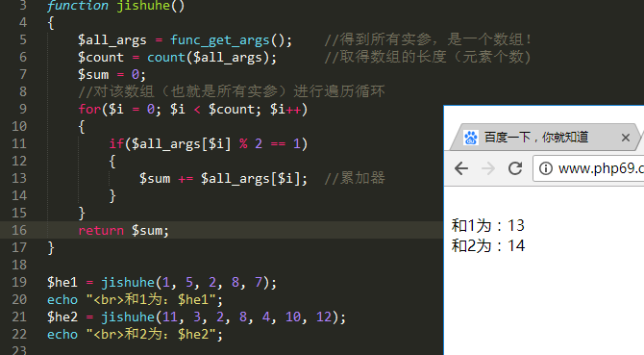The width and height of the screenshot is (644, 355).
Task: Place cursor on return $sum line
Action: click(x=124, y=230)
